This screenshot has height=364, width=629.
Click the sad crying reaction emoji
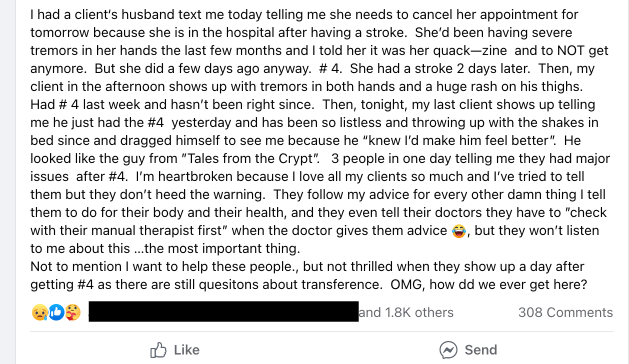click(x=38, y=312)
